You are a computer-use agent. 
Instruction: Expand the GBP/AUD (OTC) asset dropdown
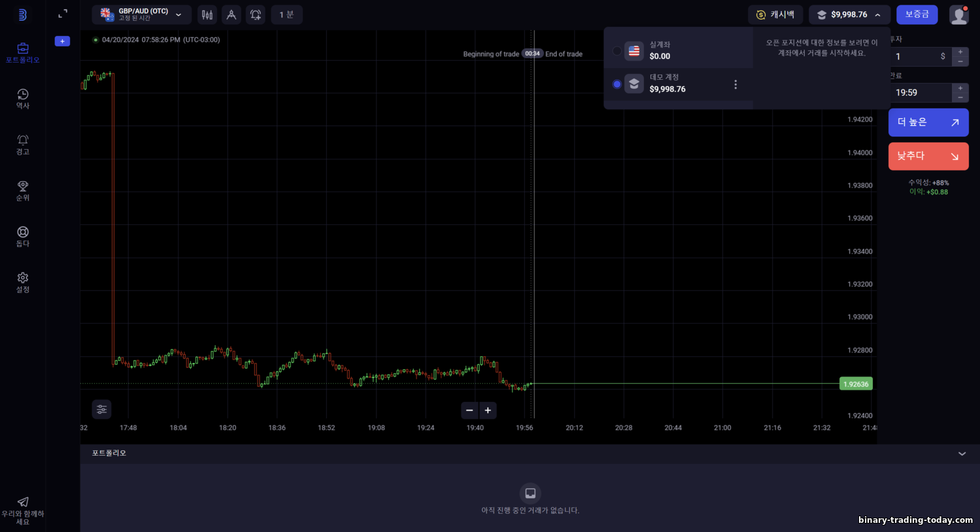pyautogui.click(x=142, y=14)
